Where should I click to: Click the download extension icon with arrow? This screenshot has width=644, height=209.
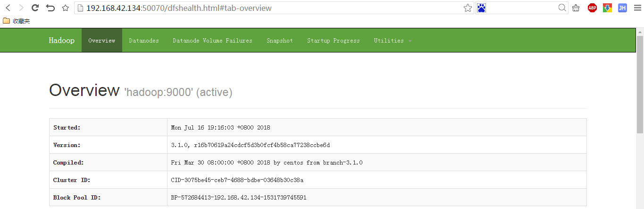click(607, 8)
